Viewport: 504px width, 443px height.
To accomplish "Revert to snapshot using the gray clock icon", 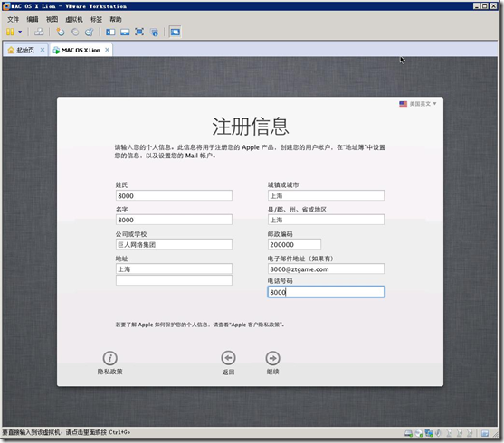I will point(75,32).
